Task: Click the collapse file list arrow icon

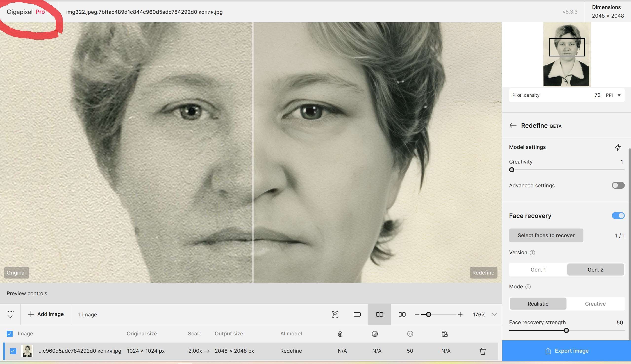Action: click(x=10, y=314)
